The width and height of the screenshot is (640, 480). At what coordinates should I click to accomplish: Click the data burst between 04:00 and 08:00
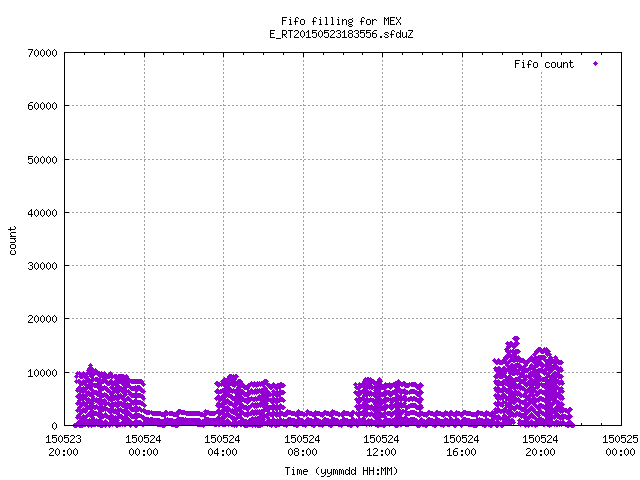click(x=250, y=401)
